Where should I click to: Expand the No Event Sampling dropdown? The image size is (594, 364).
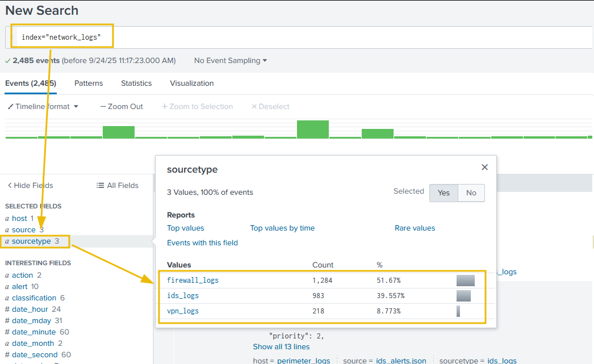pyautogui.click(x=231, y=61)
